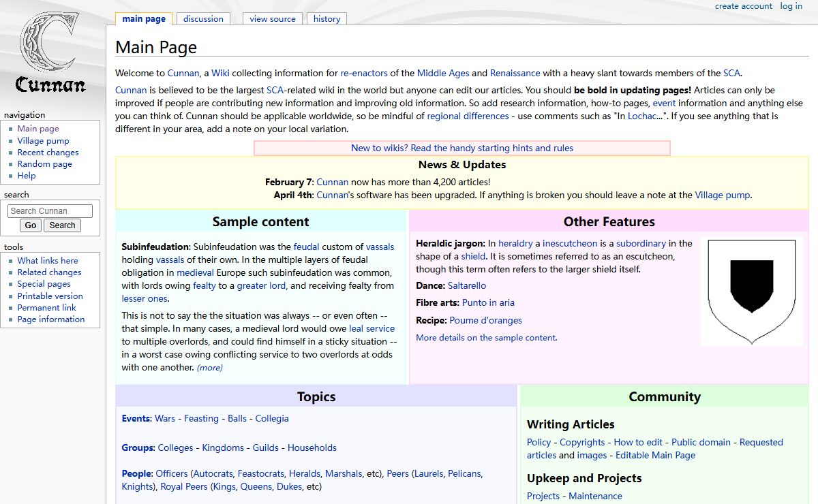This screenshot has width=818, height=504.
Task: Open the Help link in sidebar
Action: pyautogui.click(x=27, y=176)
